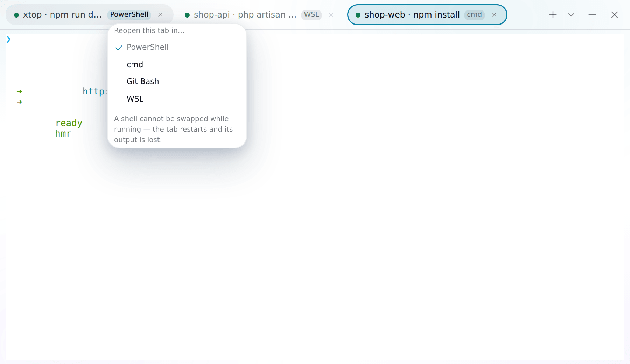Click the checkmark next to PowerShell
This screenshot has width=630, height=364.
(119, 48)
